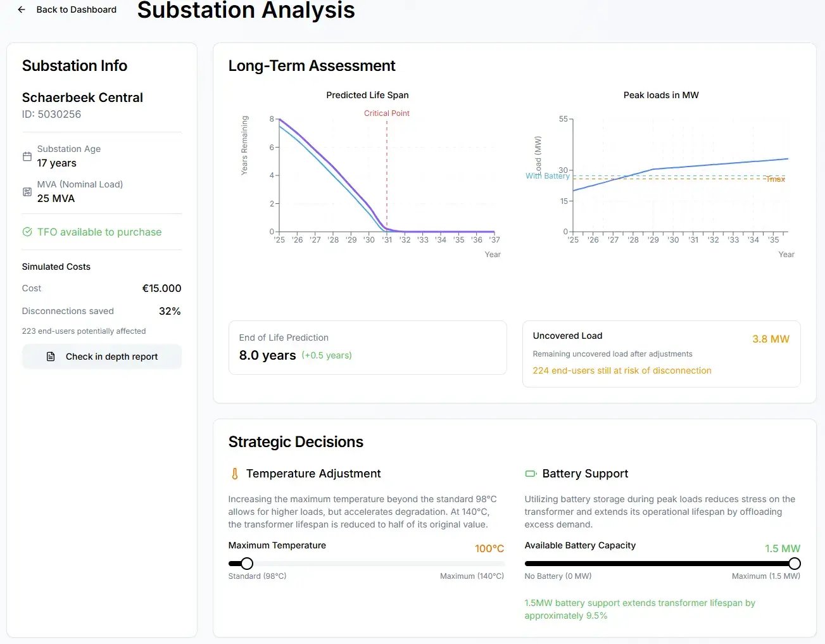
Task: Click the Available Battery Capacity slider handle
Action: pos(795,564)
